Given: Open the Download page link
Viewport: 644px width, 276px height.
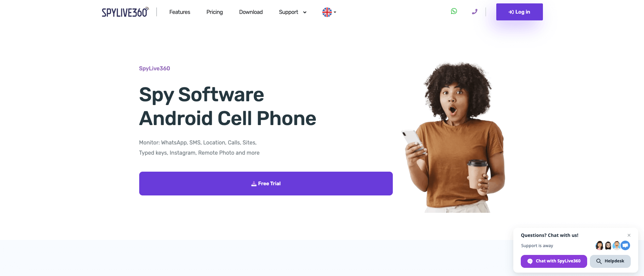Looking at the screenshot, I should coord(251,12).
